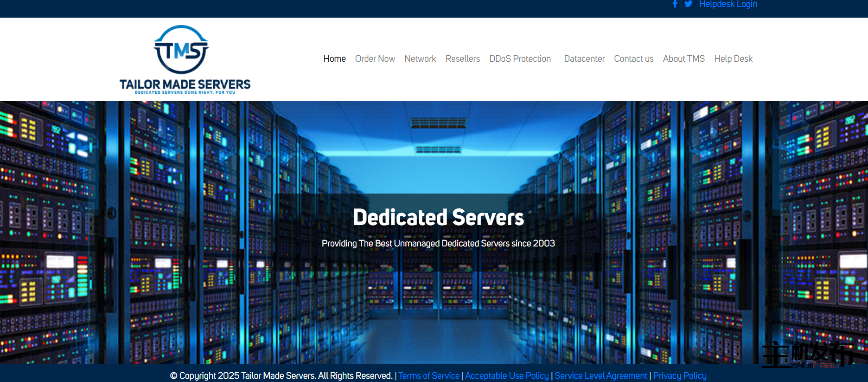Open the Resellers menu item
Screen dimensions: 868x382
[462, 59]
